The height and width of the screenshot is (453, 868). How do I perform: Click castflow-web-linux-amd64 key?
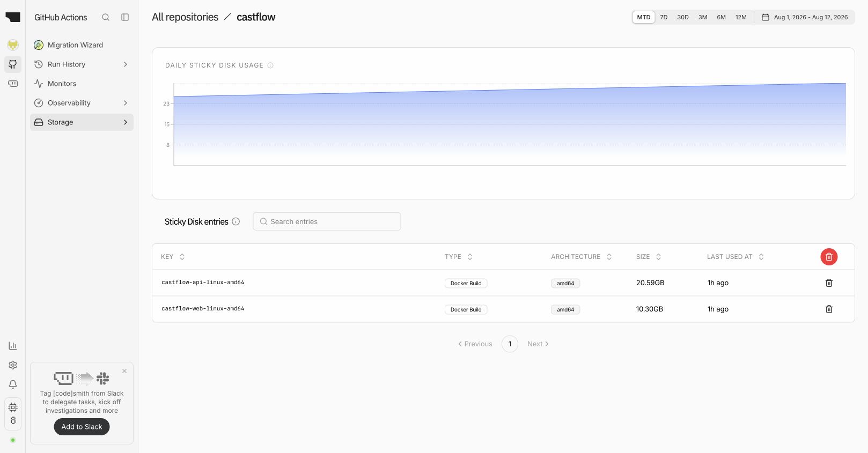point(203,309)
